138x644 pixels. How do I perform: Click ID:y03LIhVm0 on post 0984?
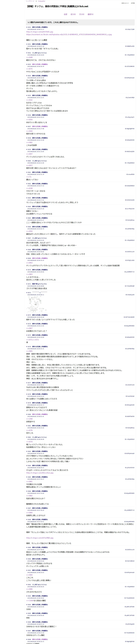pos(130,468)
